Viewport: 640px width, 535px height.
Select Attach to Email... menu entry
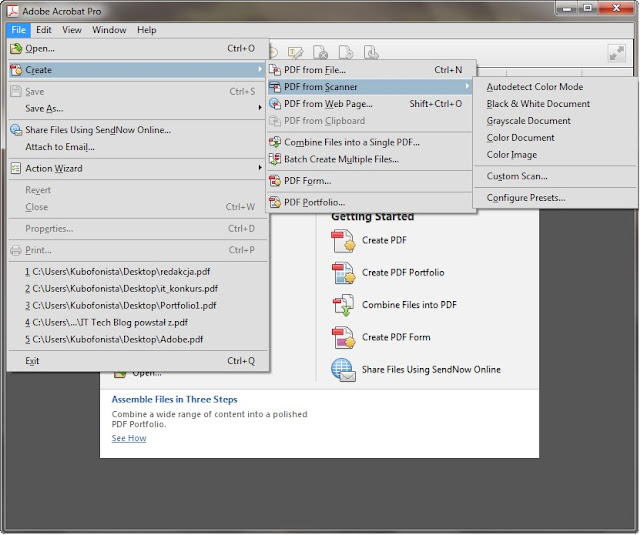point(138,147)
